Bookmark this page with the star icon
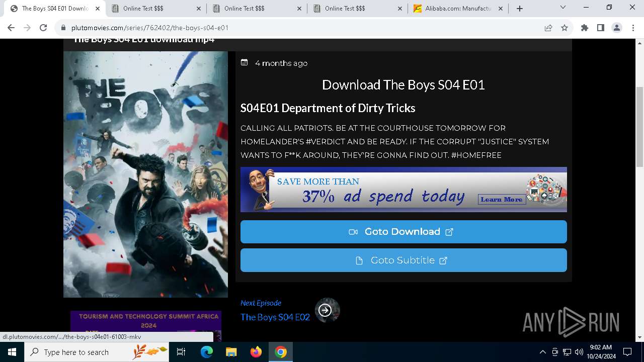The height and width of the screenshot is (362, 644). point(565,28)
